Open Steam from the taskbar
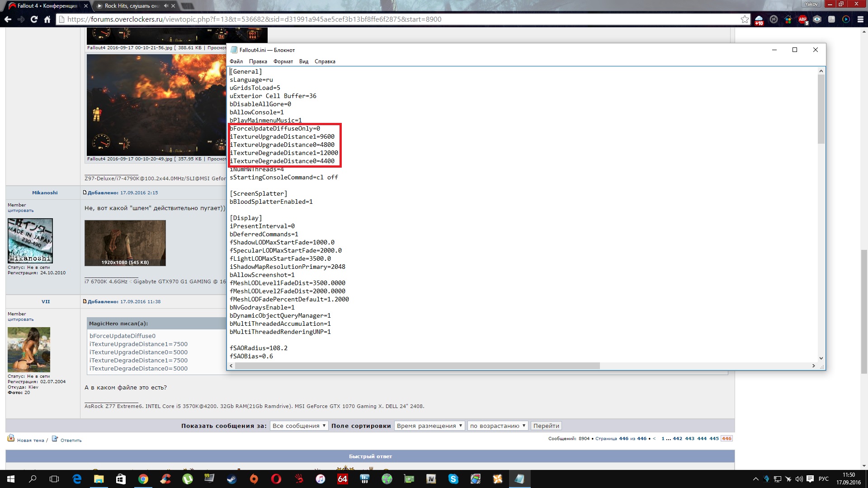The height and width of the screenshot is (488, 868). click(232, 479)
